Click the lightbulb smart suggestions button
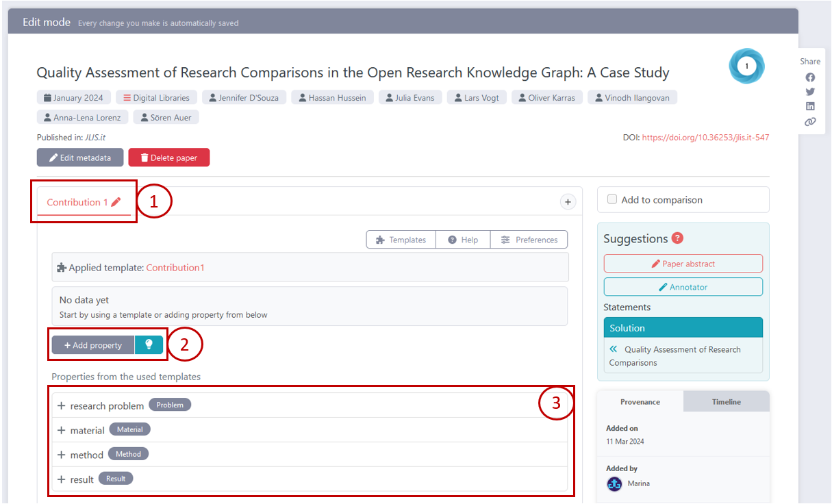The width and height of the screenshot is (832, 504). coord(149,345)
